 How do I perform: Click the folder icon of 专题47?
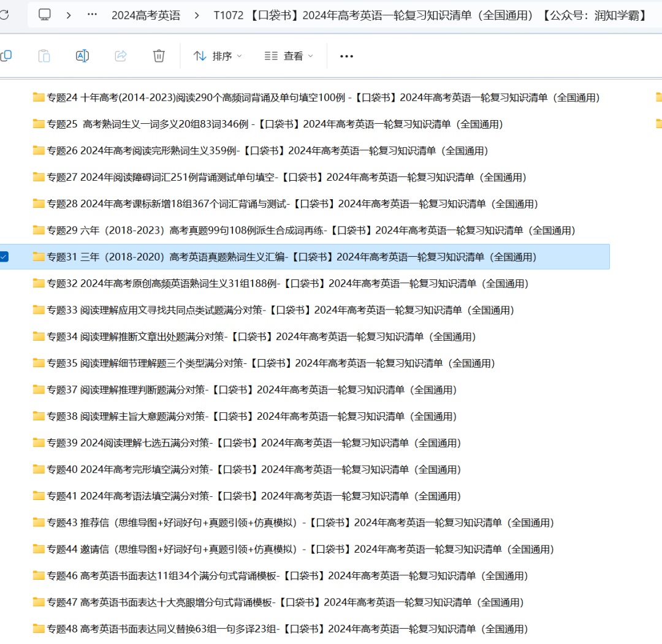(39, 603)
